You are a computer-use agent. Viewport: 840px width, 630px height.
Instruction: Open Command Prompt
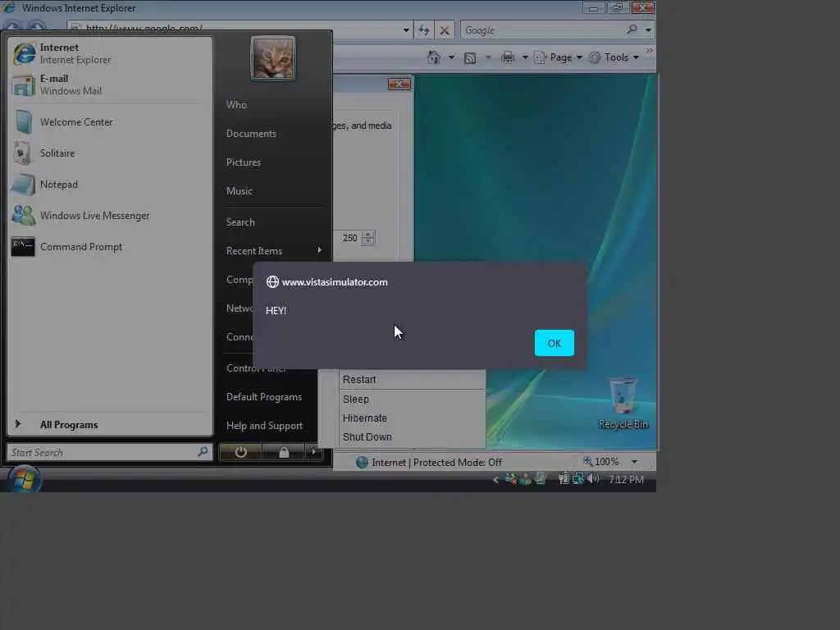pyautogui.click(x=111, y=247)
